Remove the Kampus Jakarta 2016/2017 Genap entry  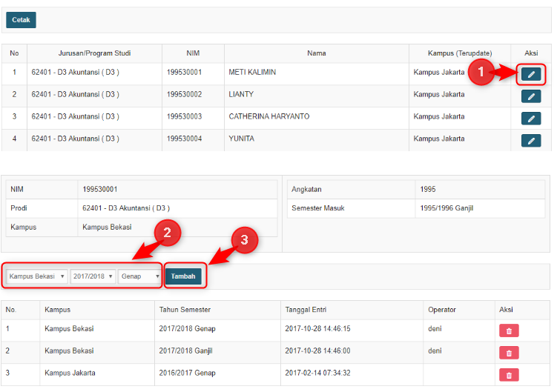tap(509, 375)
